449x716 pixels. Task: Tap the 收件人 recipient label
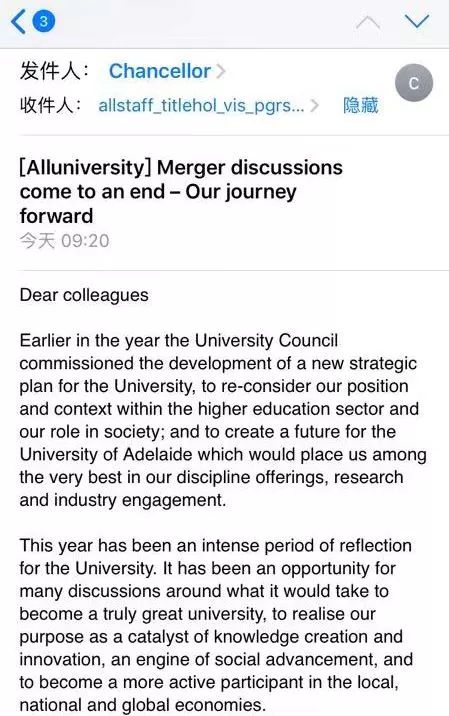(51, 105)
